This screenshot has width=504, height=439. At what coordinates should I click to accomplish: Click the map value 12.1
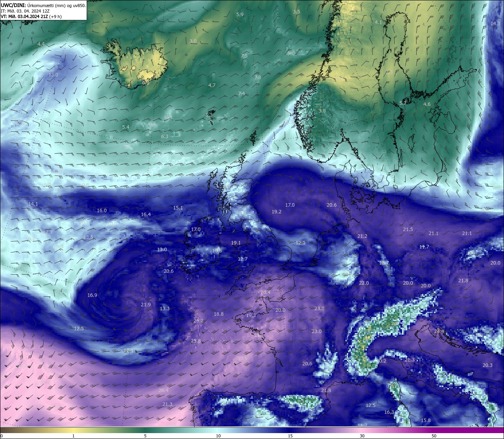pyautogui.click(x=300, y=243)
